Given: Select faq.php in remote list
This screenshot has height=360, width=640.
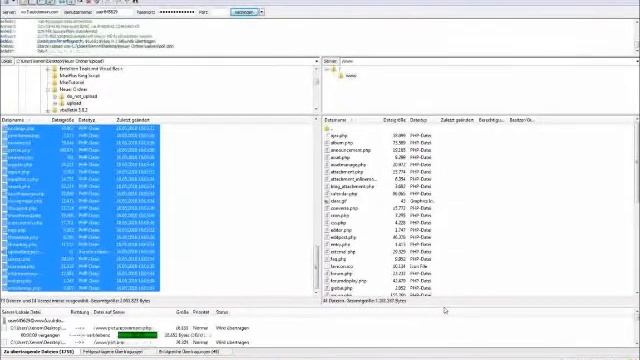Looking at the screenshot, I should point(338,259).
